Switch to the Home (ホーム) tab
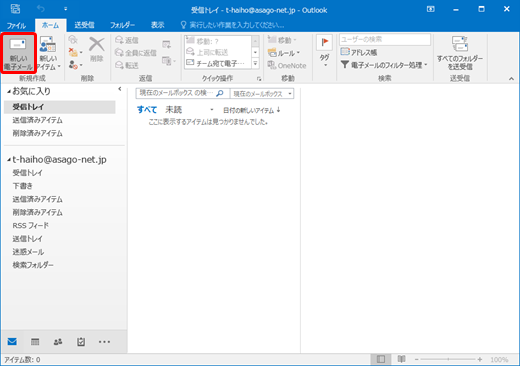This screenshot has width=520, height=366. pyautogui.click(x=50, y=25)
